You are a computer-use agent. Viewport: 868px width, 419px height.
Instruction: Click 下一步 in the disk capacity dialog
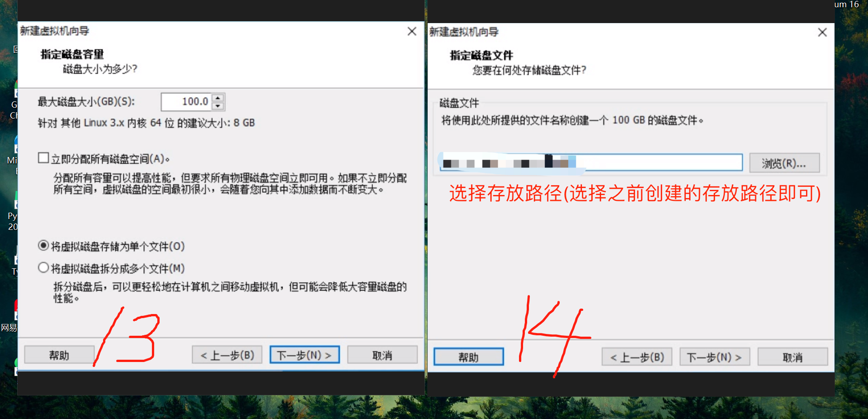tap(305, 355)
